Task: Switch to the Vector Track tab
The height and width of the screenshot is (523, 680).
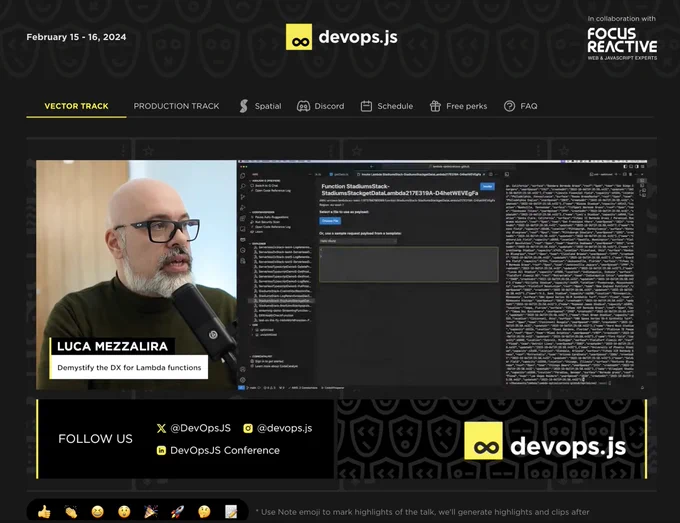Action: click(x=76, y=106)
